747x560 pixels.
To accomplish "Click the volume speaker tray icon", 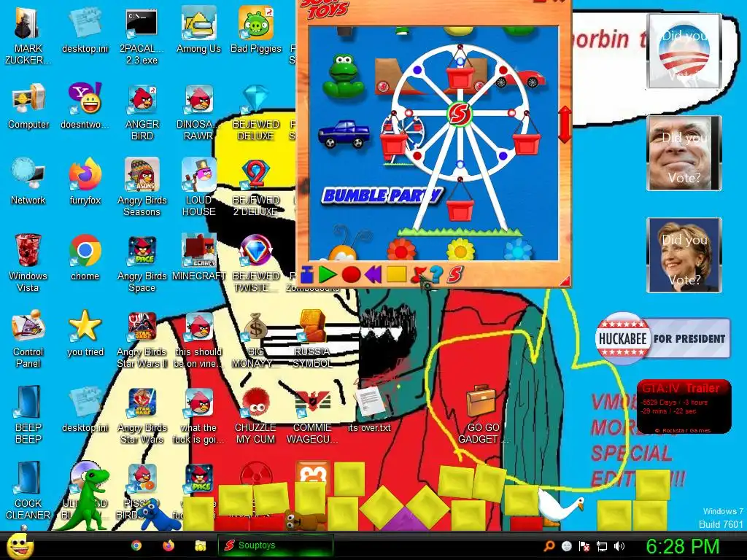I will tap(619, 546).
